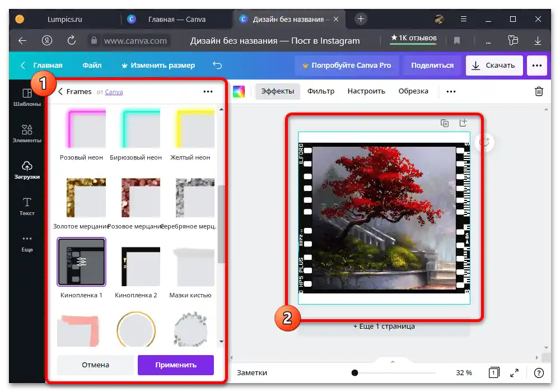The image size is (560, 392).
Task: Select the Текст tool in sidebar
Action: click(x=27, y=207)
